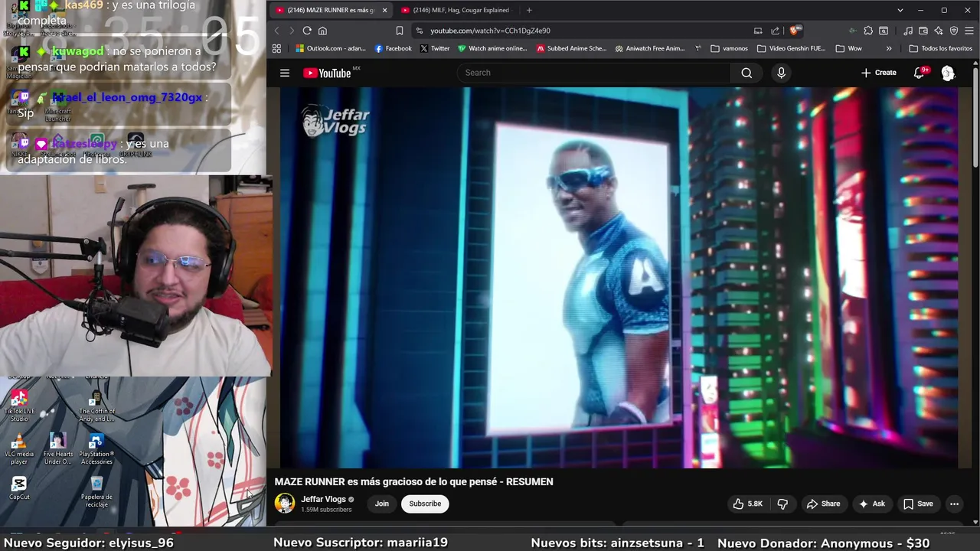The image size is (980, 551).
Task: Open Wow bookmarks folder
Action: tap(848, 48)
